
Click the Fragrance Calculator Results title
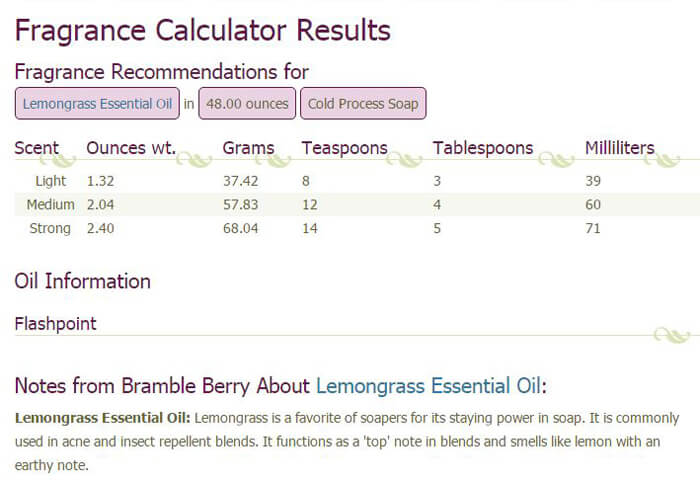[202, 30]
